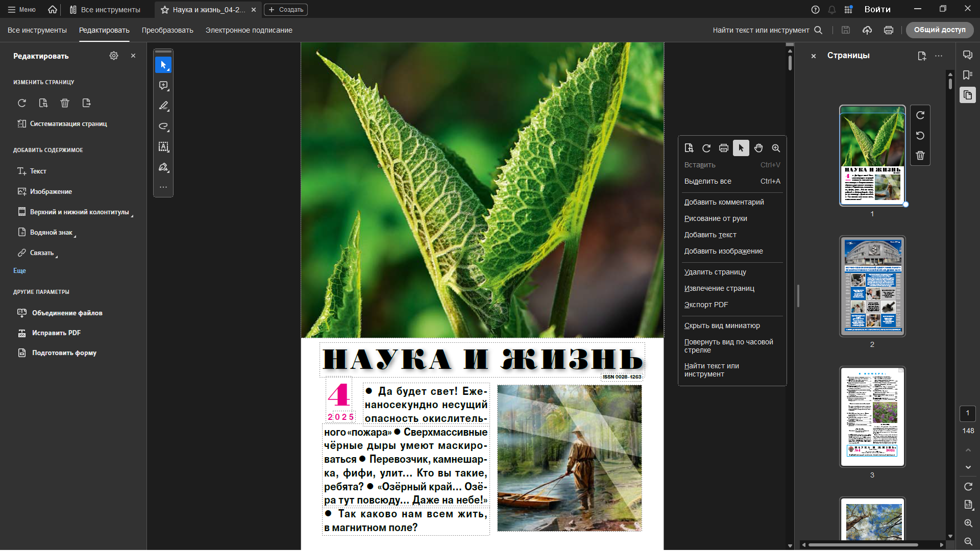Viewport: 980px width, 551px height.
Task: Click Скрыть вид миниатюр in menu
Action: coord(722,325)
